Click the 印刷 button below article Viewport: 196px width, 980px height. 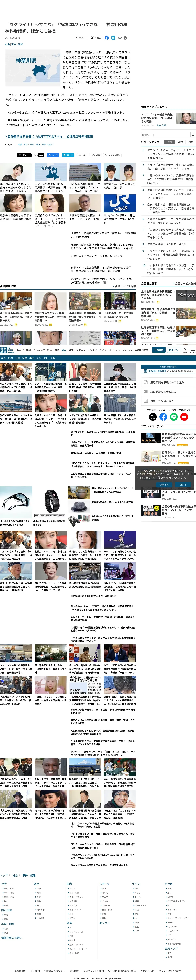(96, 155)
